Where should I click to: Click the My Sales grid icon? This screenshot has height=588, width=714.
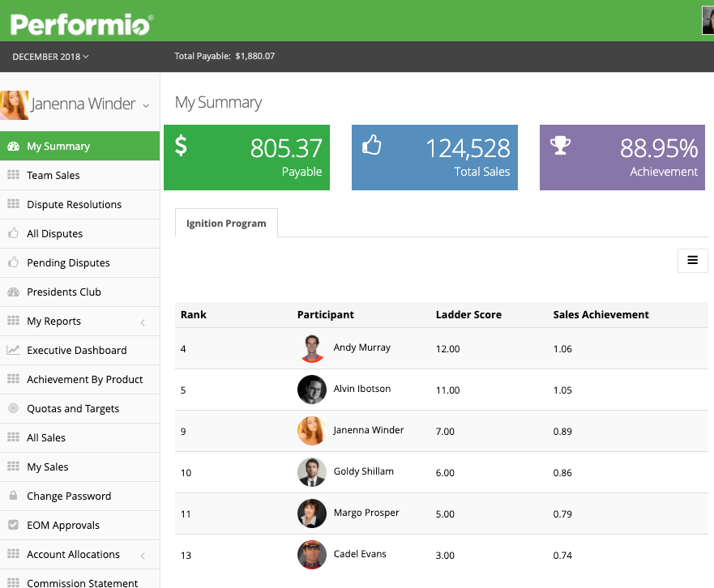coord(13,466)
